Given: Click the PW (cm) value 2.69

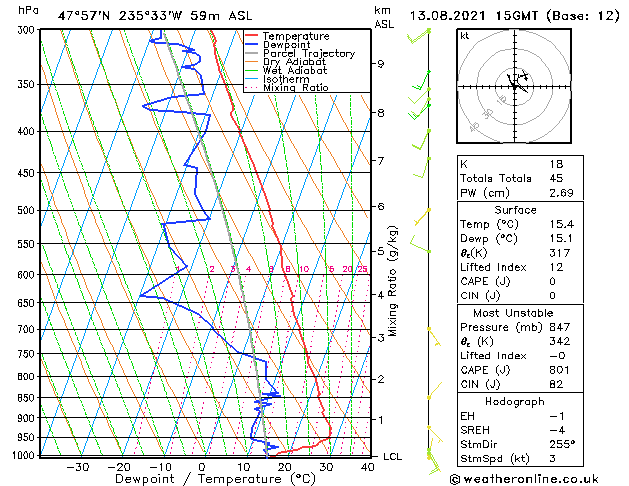Looking at the screenshot, I should [x=561, y=193].
